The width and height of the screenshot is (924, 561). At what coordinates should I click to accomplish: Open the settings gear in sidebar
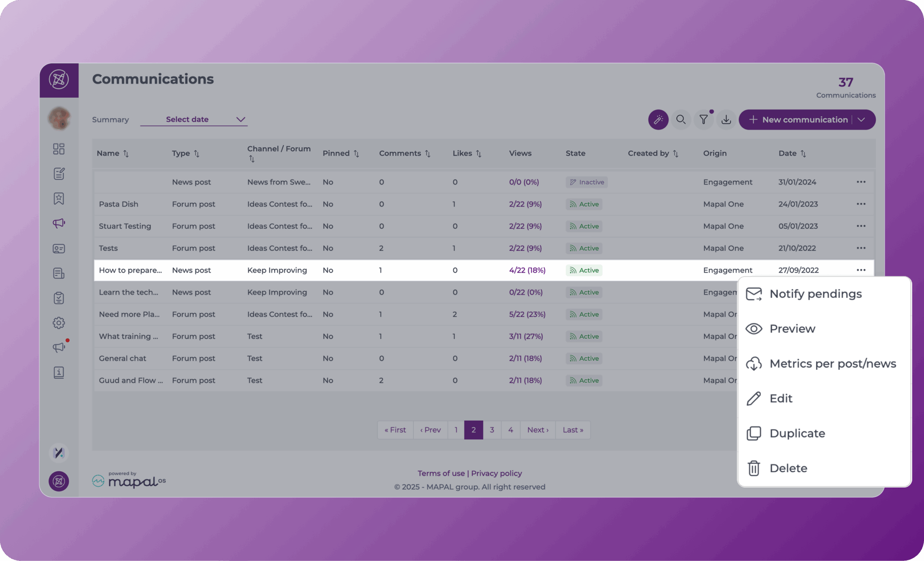pos(59,323)
